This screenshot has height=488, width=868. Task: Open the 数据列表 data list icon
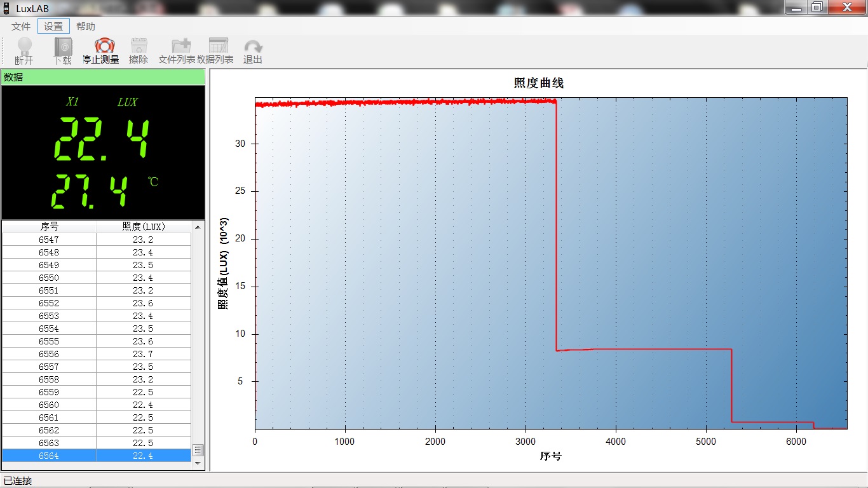point(218,46)
